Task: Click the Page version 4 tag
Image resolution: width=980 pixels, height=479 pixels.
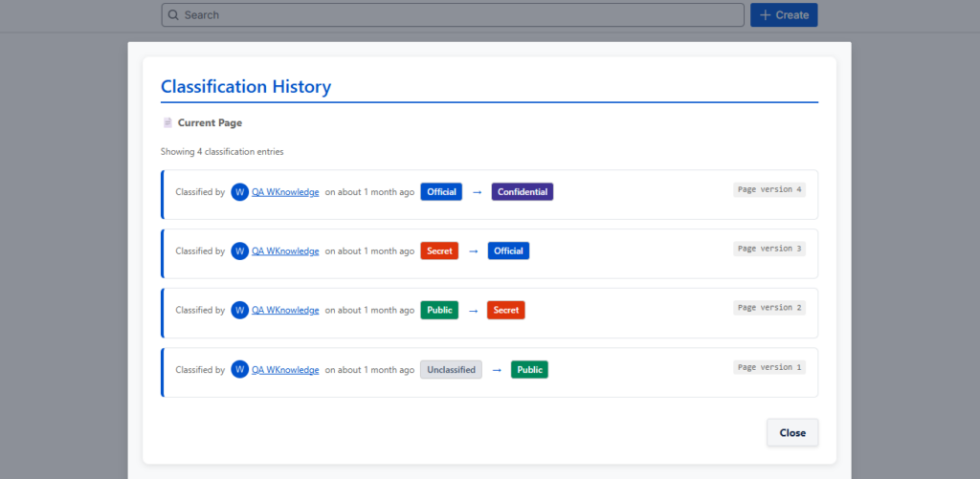Action: (769, 189)
